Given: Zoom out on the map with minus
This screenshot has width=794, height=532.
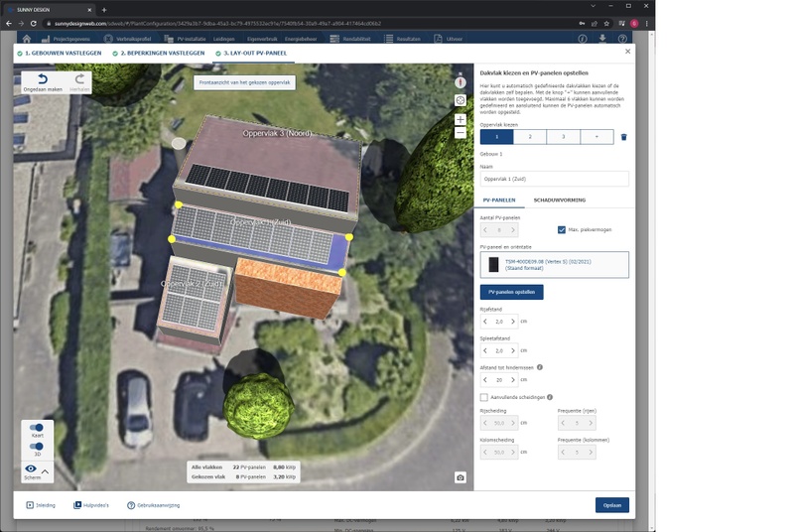Looking at the screenshot, I should 460,133.
